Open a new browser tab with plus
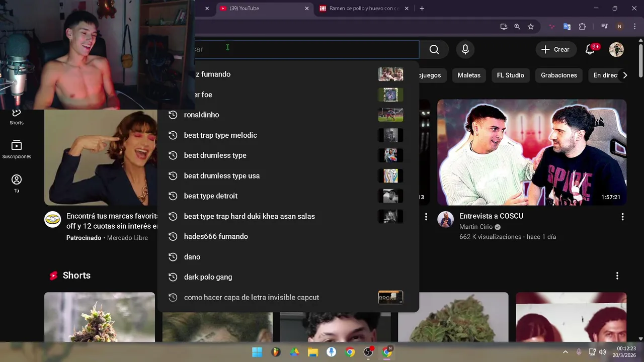644x362 pixels. 422,8
